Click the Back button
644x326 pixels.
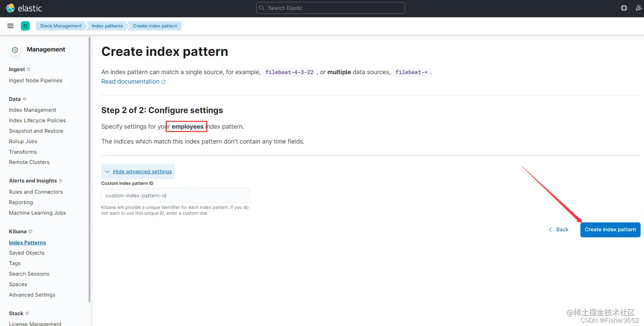coord(558,229)
